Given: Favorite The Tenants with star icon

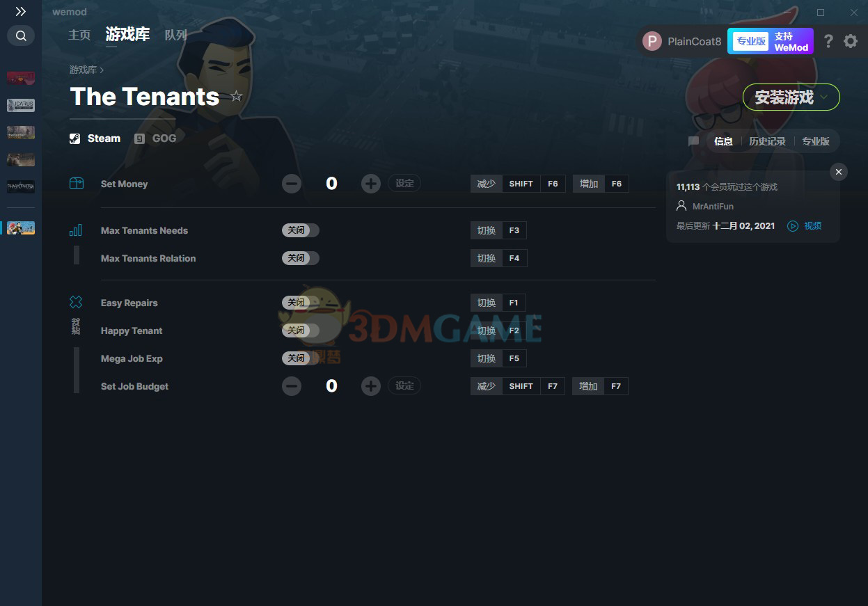Looking at the screenshot, I should [237, 96].
